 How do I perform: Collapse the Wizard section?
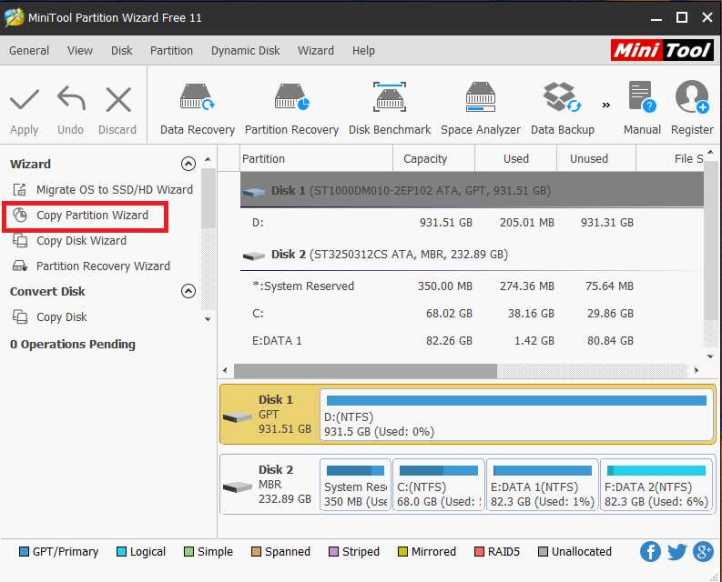pos(188,163)
